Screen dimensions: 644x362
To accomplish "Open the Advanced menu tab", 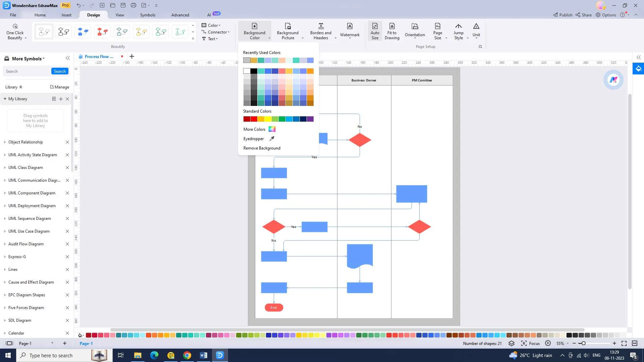I will point(180,15).
